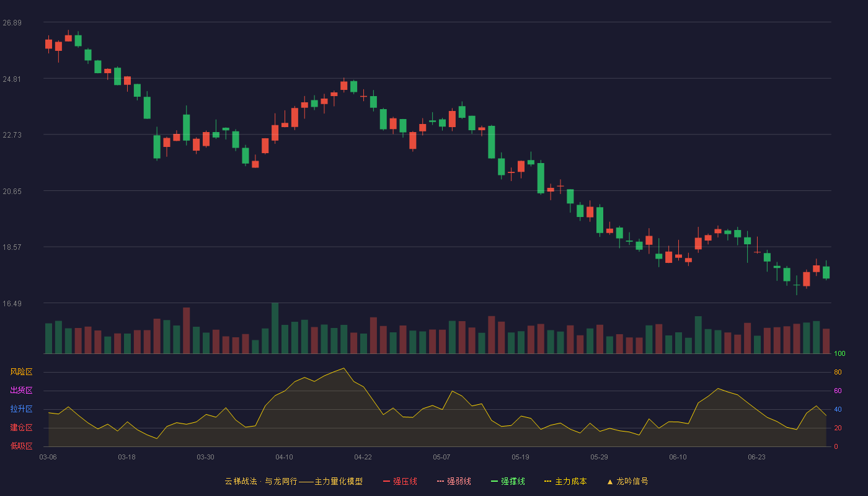The width and height of the screenshot is (868, 496).
Task: Click the 22.73 price axis label
Action: 12,135
